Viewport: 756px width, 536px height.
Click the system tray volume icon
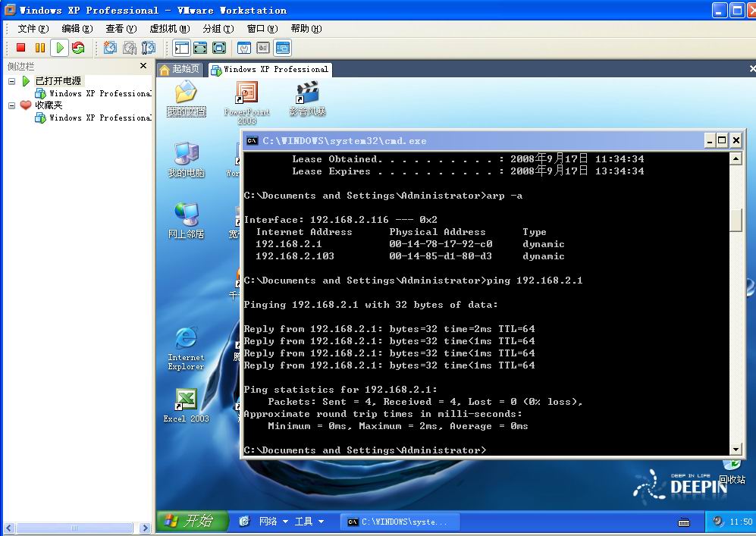pos(718,521)
